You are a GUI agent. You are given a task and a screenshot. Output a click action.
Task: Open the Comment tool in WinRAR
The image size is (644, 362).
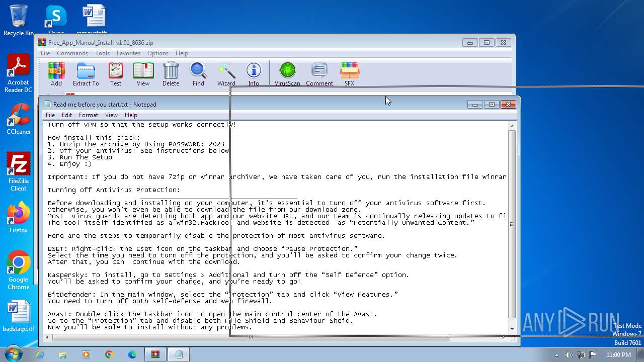pyautogui.click(x=319, y=74)
